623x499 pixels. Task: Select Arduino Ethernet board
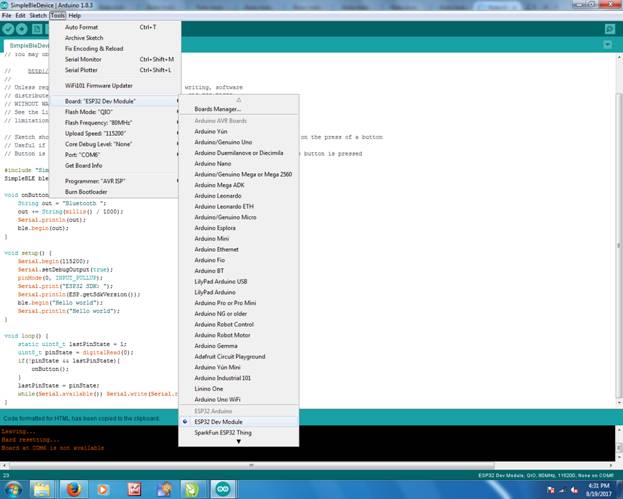click(x=238, y=249)
